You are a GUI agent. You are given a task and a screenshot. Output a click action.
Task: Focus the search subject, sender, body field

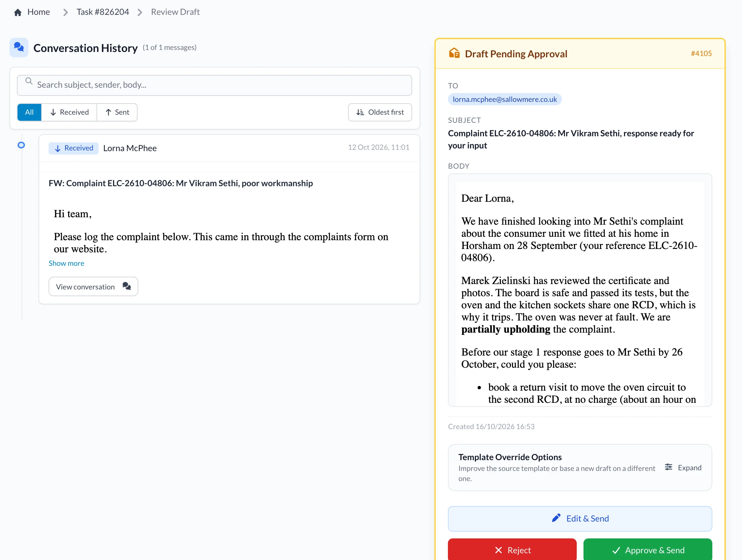click(x=215, y=85)
